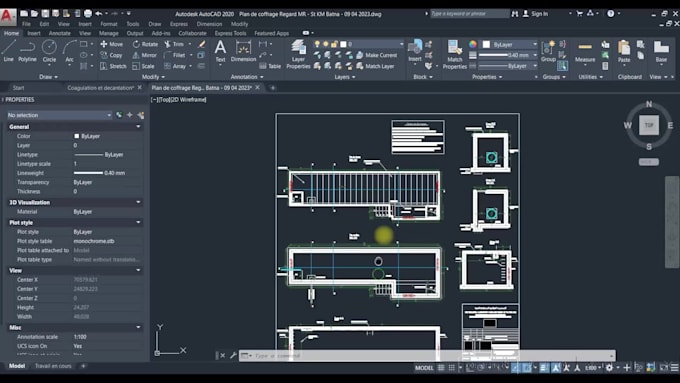This screenshot has width=680, height=383.
Task: Click the Plot printer icon in quick access toolbar
Action: point(88,13)
